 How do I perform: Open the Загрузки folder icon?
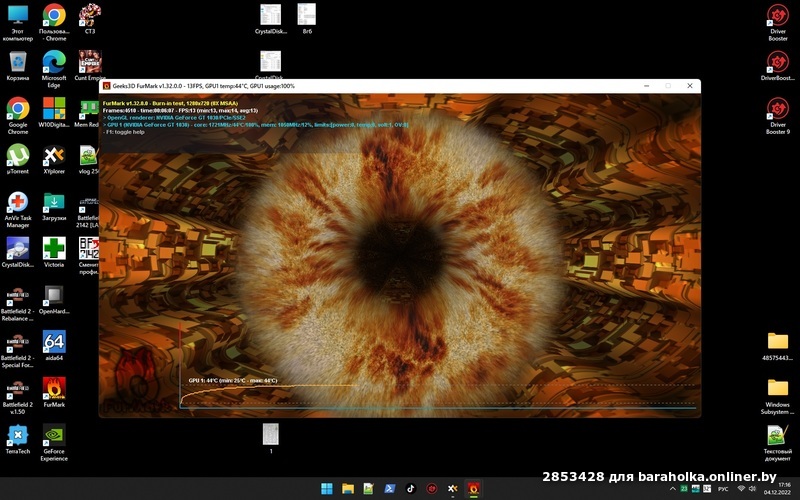54,206
